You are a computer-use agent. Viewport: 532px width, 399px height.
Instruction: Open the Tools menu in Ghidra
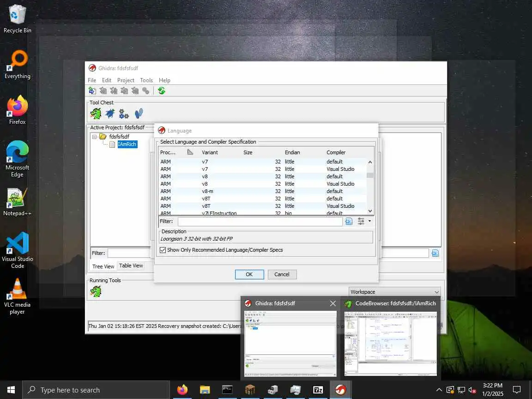point(146,80)
